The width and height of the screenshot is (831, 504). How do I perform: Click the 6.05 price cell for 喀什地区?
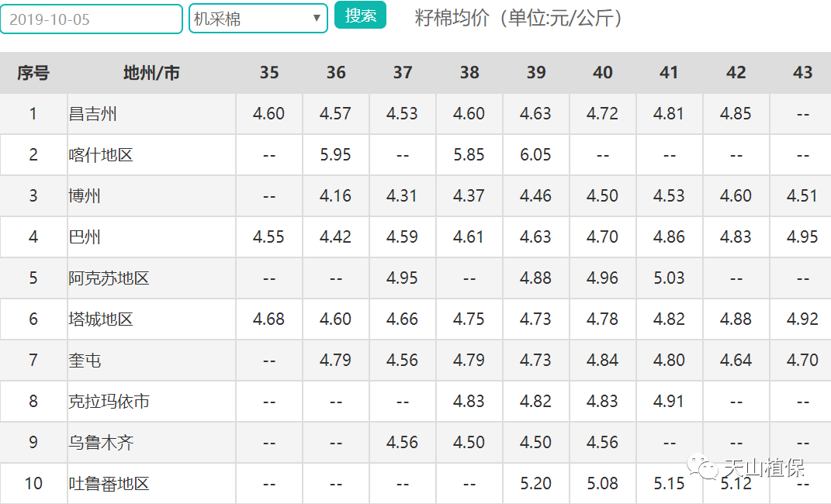(x=535, y=154)
